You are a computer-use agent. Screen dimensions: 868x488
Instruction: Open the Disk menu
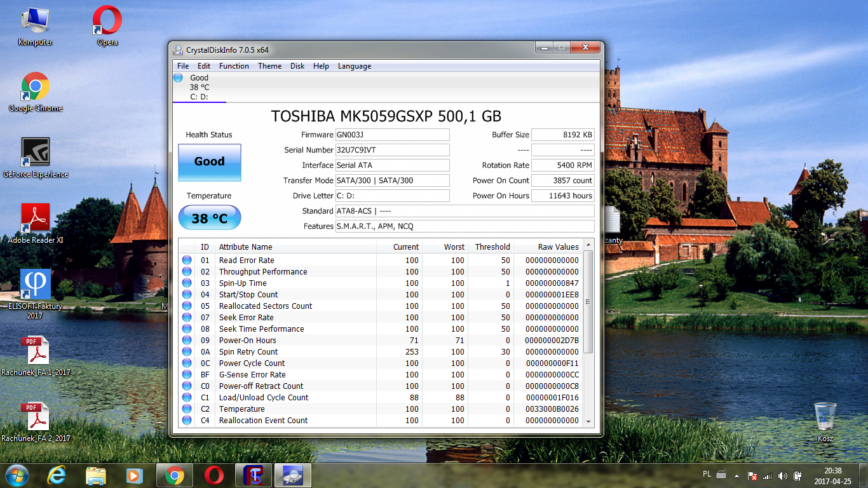[297, 66]
